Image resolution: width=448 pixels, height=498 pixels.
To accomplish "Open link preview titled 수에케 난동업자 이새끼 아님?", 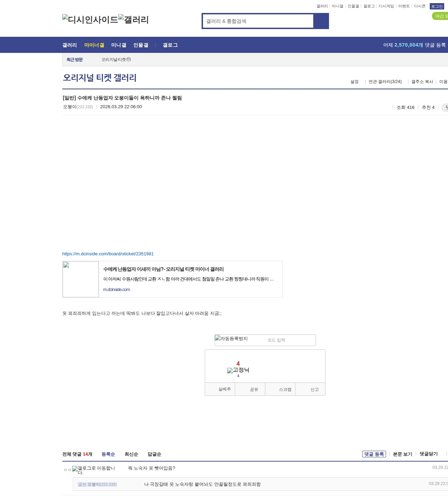I will 163,269.
